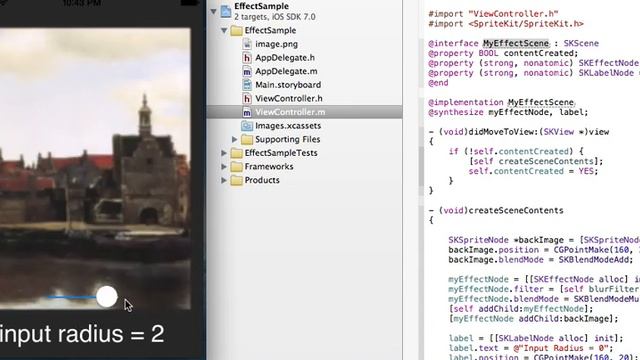Click the AppDelegate.h header file icon

(x=247, y=58)
